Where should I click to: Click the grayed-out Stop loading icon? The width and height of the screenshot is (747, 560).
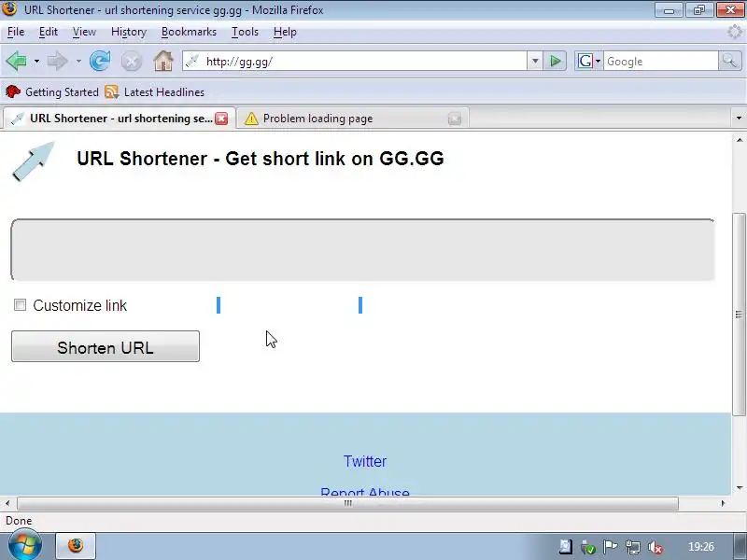pos(132,62)
